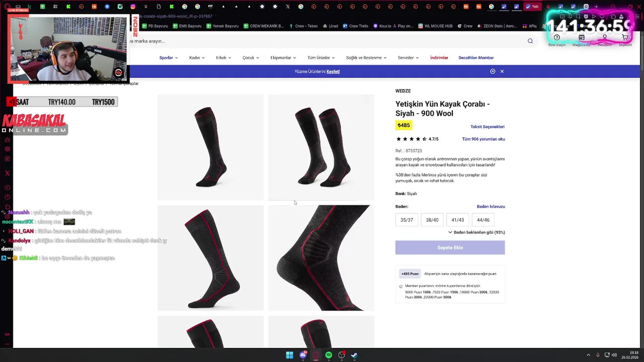Image resolution: width=644 pixels, height=362 pixels.
Task: Click the network tray icon
Action: [x=607, y=355]
